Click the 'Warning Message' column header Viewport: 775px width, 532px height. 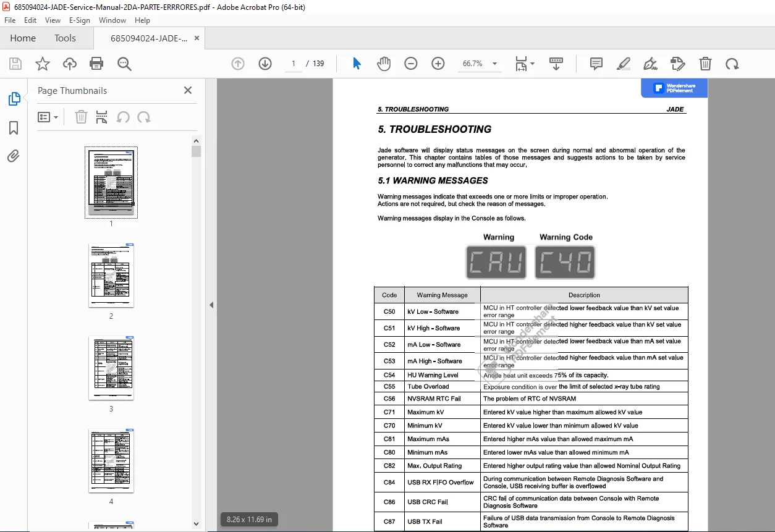(442, 295)
